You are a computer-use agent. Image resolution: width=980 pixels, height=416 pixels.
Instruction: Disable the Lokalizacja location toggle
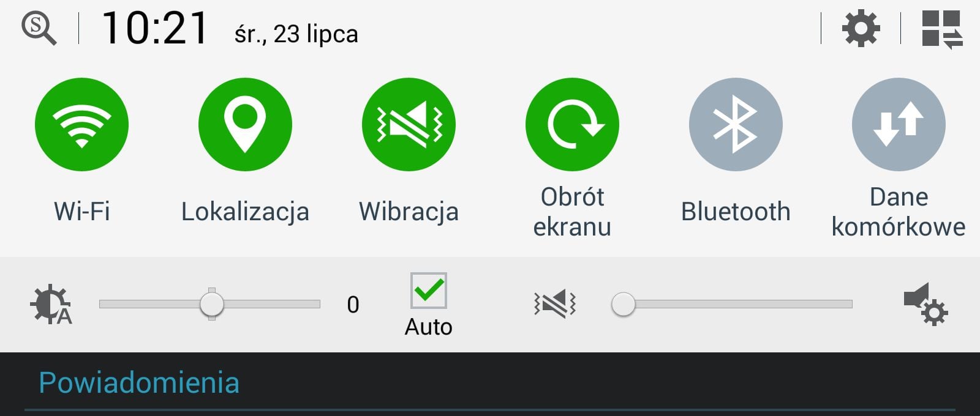pyautogui.click(x=245, y=124)
